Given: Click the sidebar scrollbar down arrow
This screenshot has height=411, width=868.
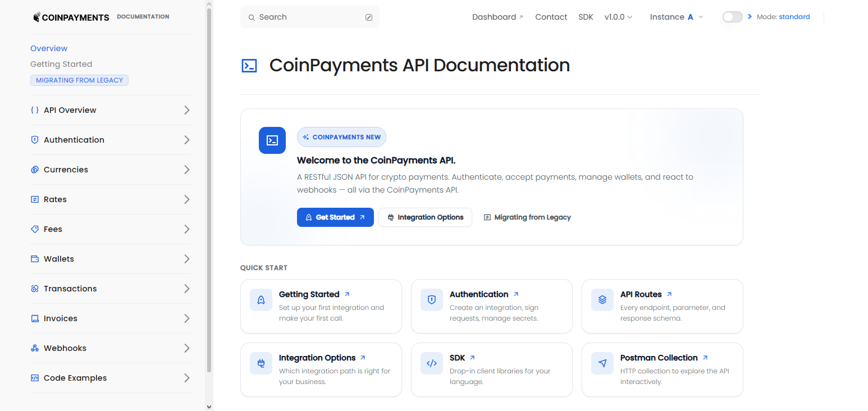Looking at the screenshot, I should pos(209,407).
